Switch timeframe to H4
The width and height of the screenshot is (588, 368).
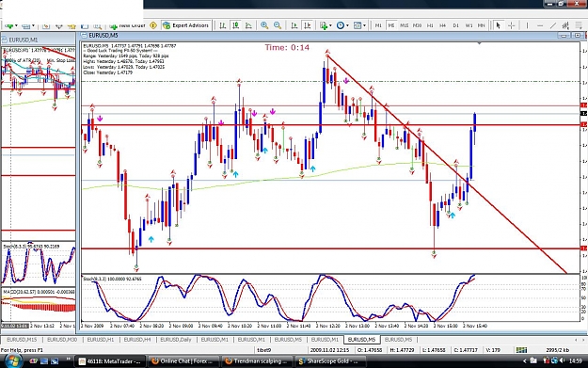tap(443, 25)
